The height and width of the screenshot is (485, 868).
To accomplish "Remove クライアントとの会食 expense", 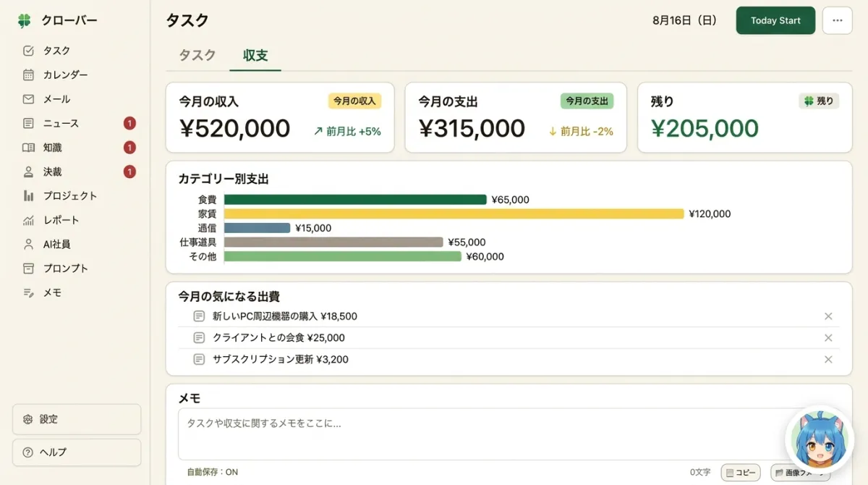I will click(x=828, y=338).
